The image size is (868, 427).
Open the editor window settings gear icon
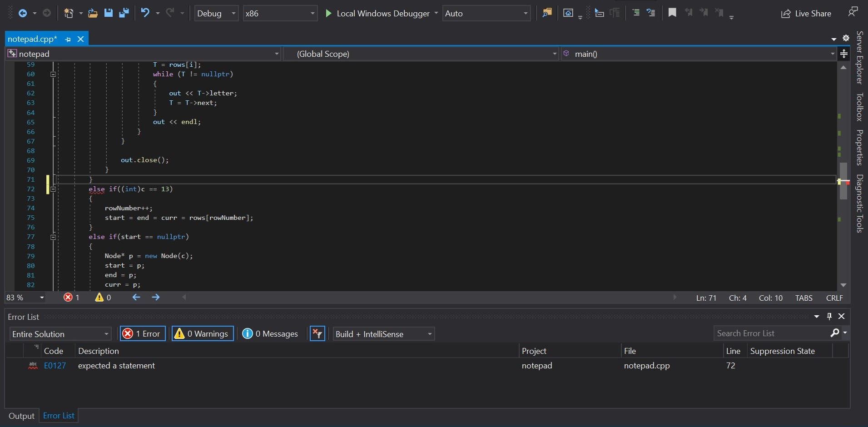click(846, 38)
